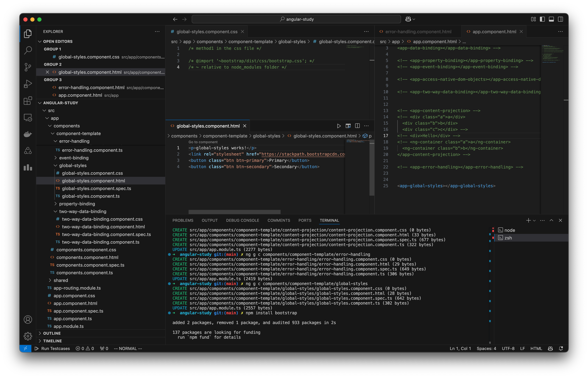
Task: Switch to the PROBLEMS tab
Action: [x=183, y=220]
